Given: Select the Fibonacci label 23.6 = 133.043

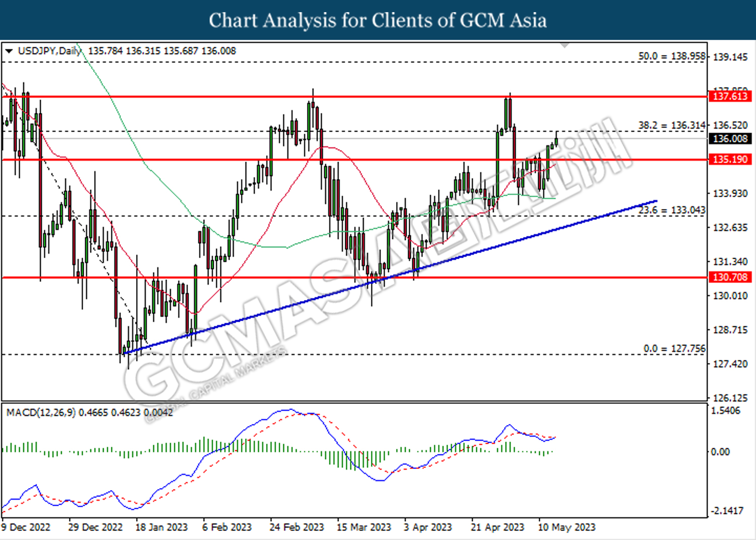Looking at the screenshot, I should [672, 210].
